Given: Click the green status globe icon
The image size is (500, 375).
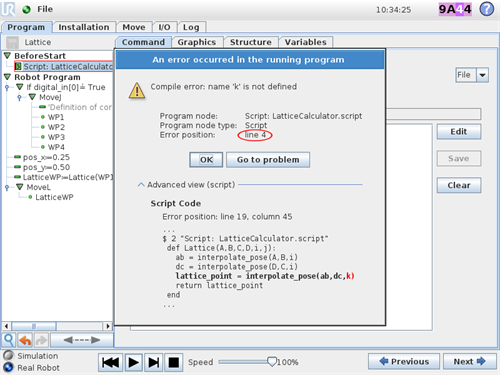Looking at the screenshot, I should pos(26,10).
